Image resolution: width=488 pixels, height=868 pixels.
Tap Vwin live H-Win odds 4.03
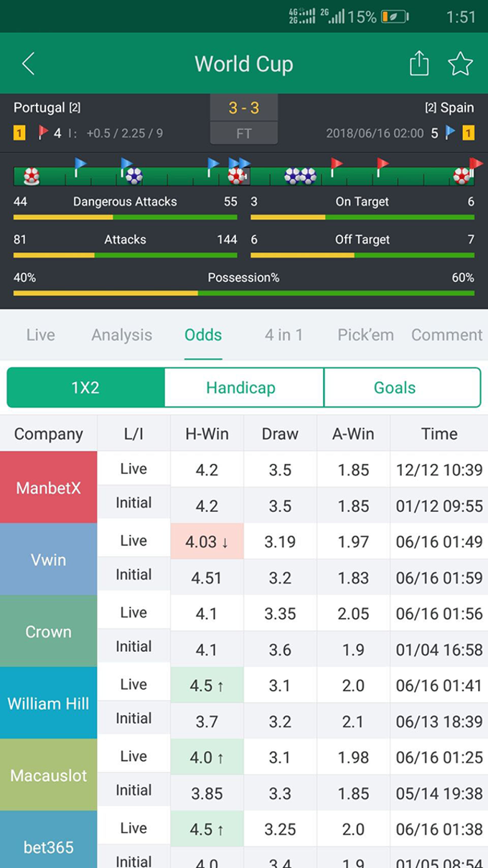click(x=207, y=541)
